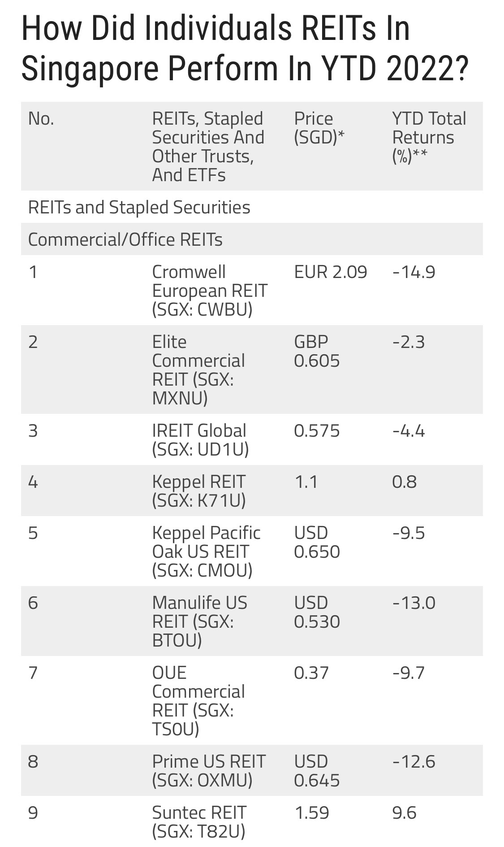Viewport: 504px width, 847px height.
Task: Click the EUR 2.09 price cell
Action: (330, 272)
